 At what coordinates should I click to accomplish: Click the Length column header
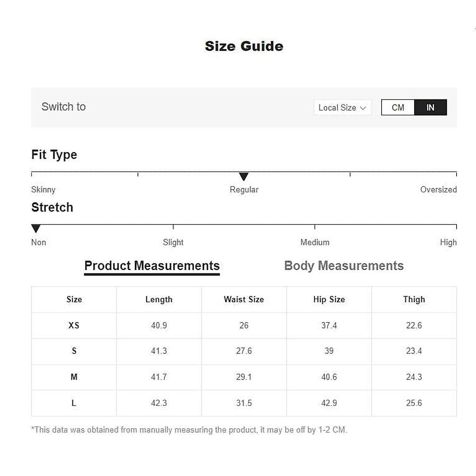point(159,299)
